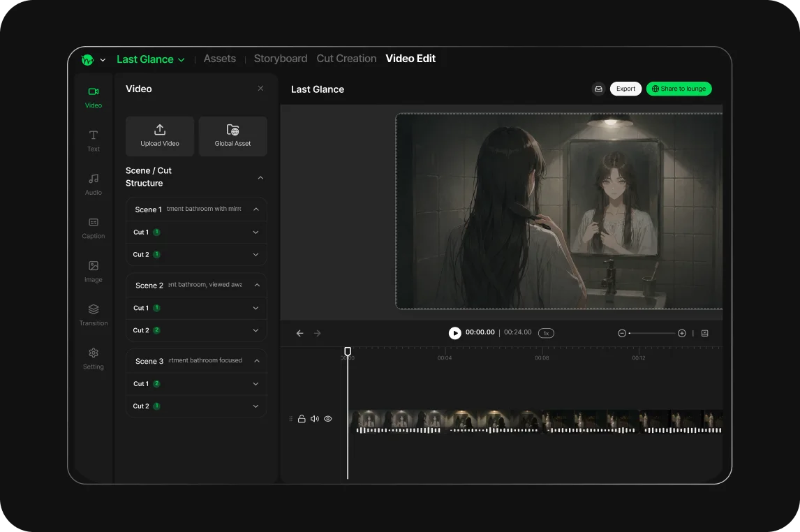Switch to the Cut Creation tab
800x532 pixels.
pyautogui.click(x=346, y=59)
